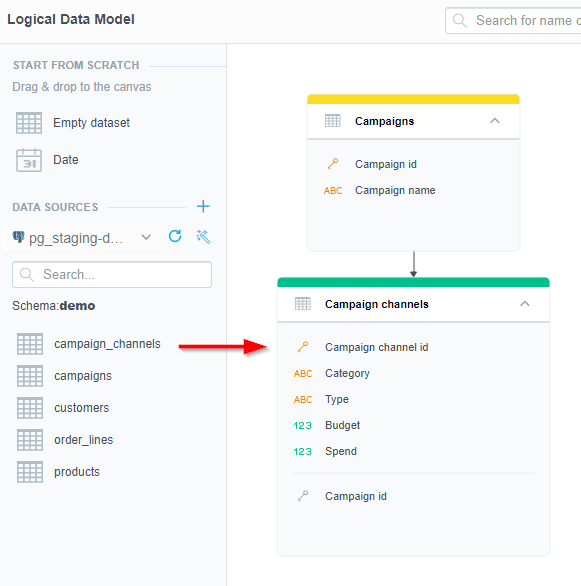Click the magic wand generate-model icon

pyautogui.click(x=203, y=237)
